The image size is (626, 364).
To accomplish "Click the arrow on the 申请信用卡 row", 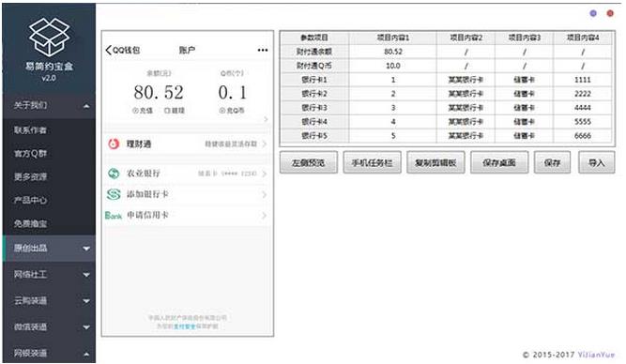I will [x=265, y=216].
